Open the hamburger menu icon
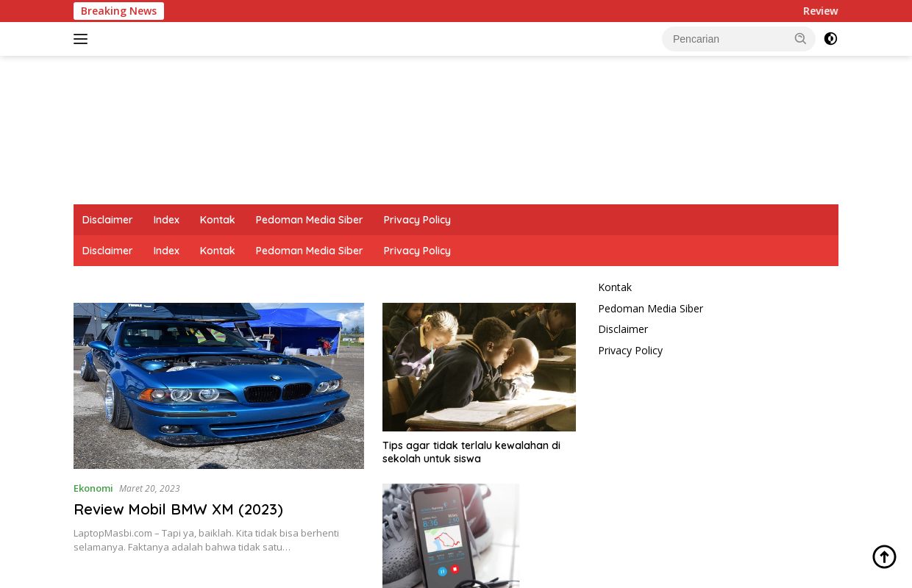Viewport: 912px width, 588px height. tap(80, 39)
